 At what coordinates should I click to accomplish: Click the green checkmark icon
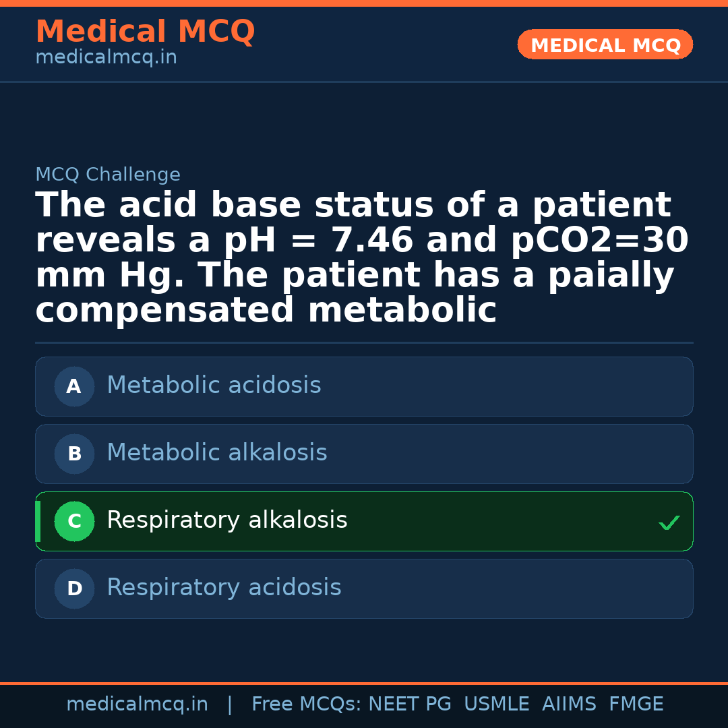coord(669,522)
